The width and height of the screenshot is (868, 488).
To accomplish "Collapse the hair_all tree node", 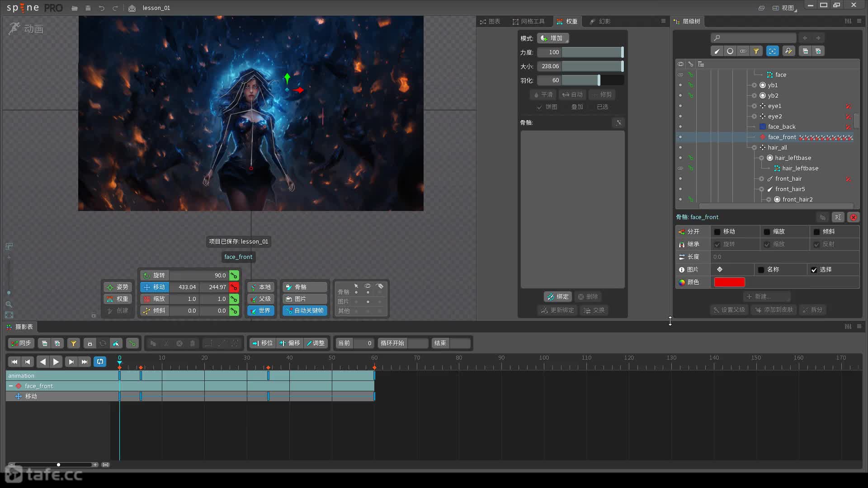I will [754, 147].
